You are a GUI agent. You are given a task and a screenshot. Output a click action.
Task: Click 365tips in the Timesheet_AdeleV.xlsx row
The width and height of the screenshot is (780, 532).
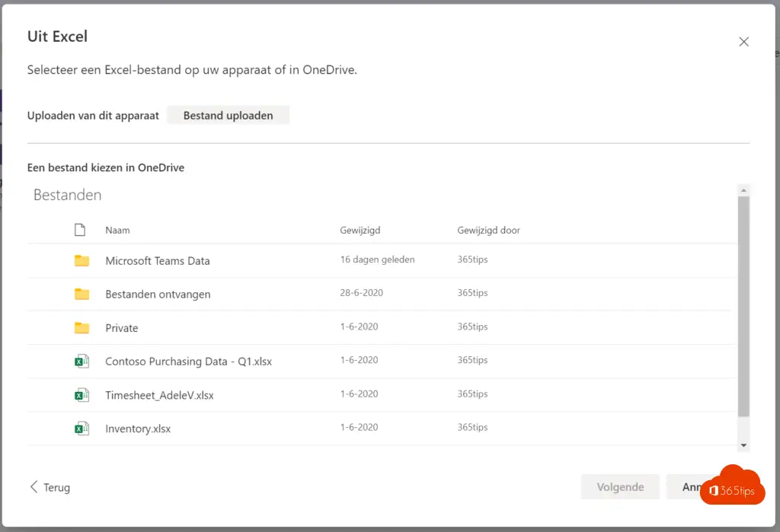click(472, 393)
